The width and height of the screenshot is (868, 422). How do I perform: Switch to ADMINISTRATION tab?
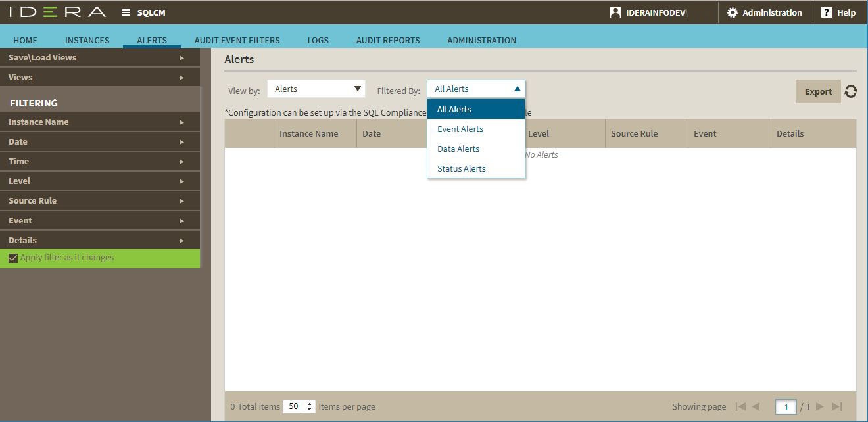481,40
